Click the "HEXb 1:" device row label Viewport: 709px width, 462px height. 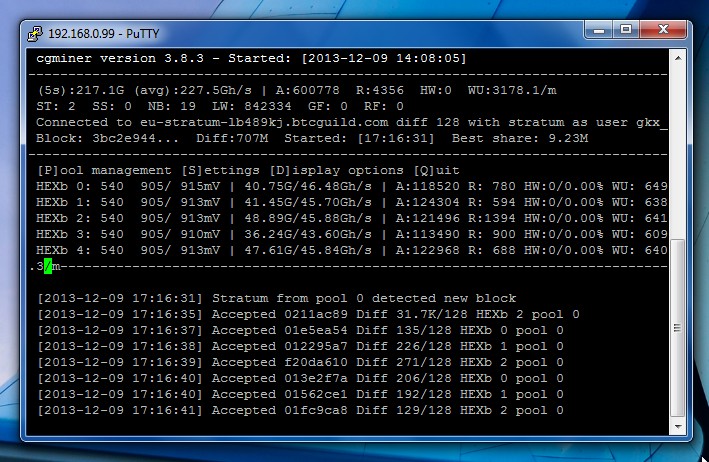[x=64, y=202]
